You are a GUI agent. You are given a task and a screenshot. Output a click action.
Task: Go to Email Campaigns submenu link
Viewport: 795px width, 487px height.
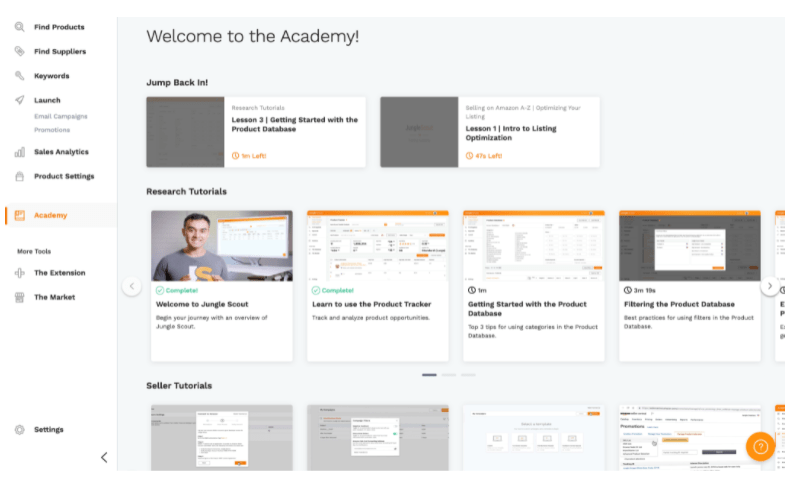coord(61,116)
